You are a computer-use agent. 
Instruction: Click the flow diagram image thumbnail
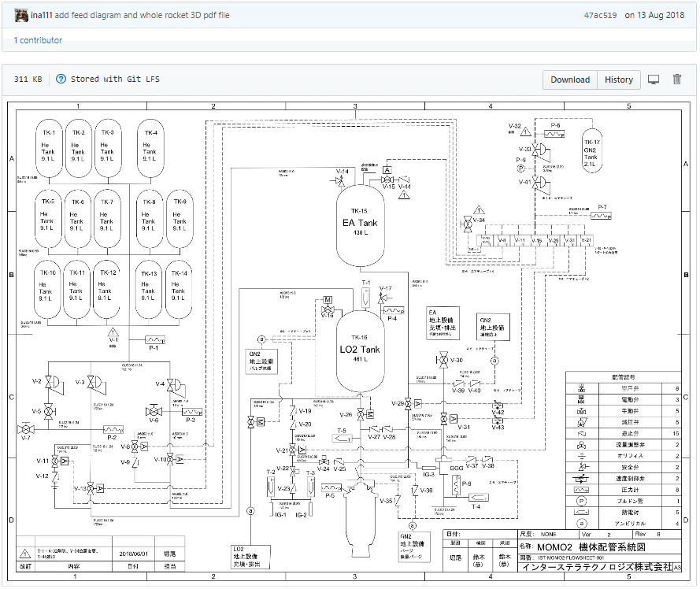349,342
